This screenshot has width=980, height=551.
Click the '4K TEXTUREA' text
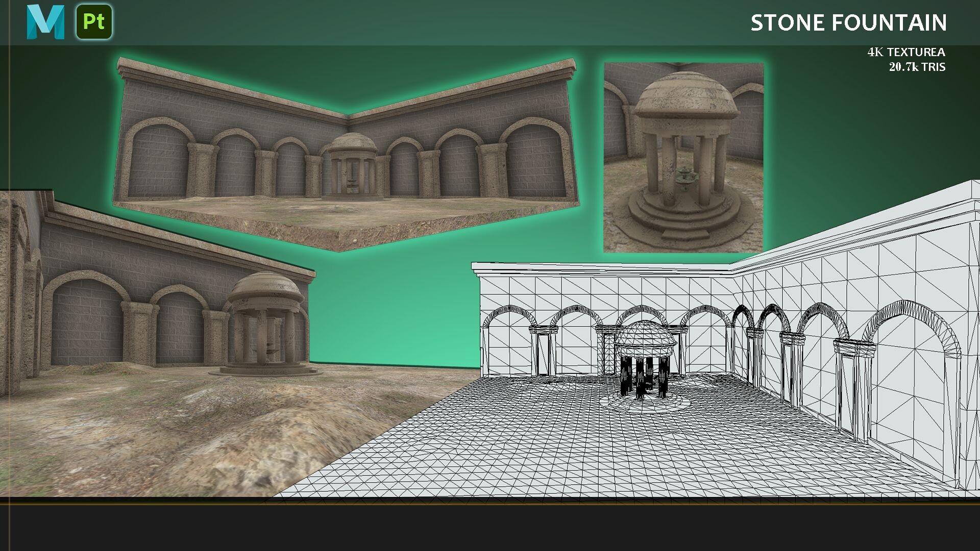click(906, 52)
